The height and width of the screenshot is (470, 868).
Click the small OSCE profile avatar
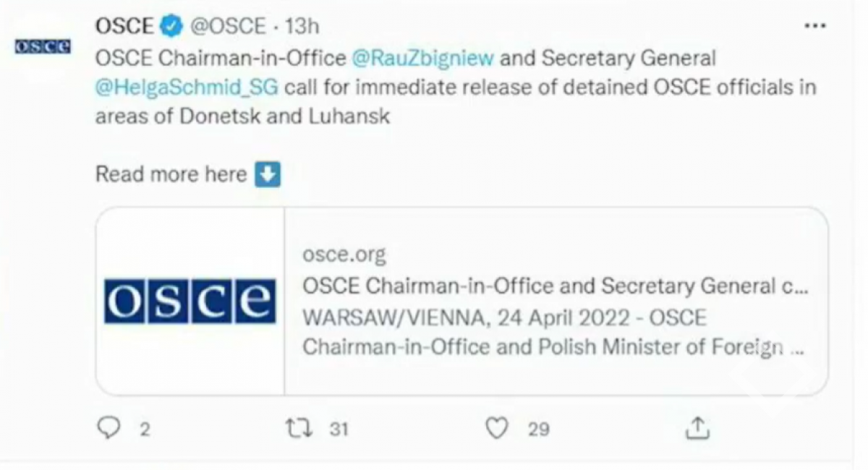pyautogui.click(x=43, y=48)
